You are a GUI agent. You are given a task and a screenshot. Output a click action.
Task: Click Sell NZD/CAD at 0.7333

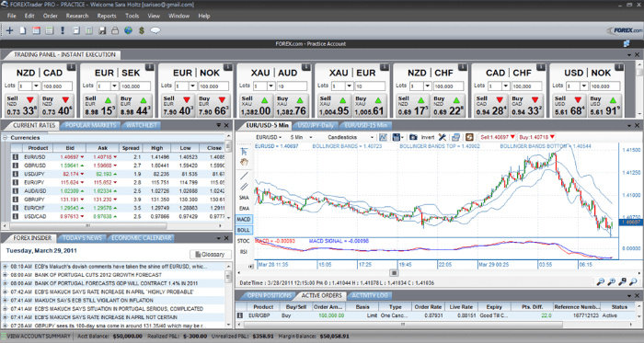pyautogui.click(x=21, y=106)
